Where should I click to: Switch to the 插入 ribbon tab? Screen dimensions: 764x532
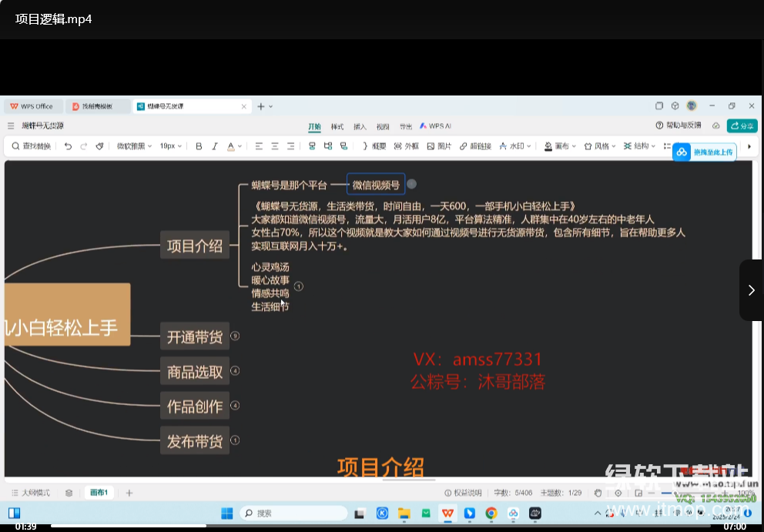click(360, 126)
